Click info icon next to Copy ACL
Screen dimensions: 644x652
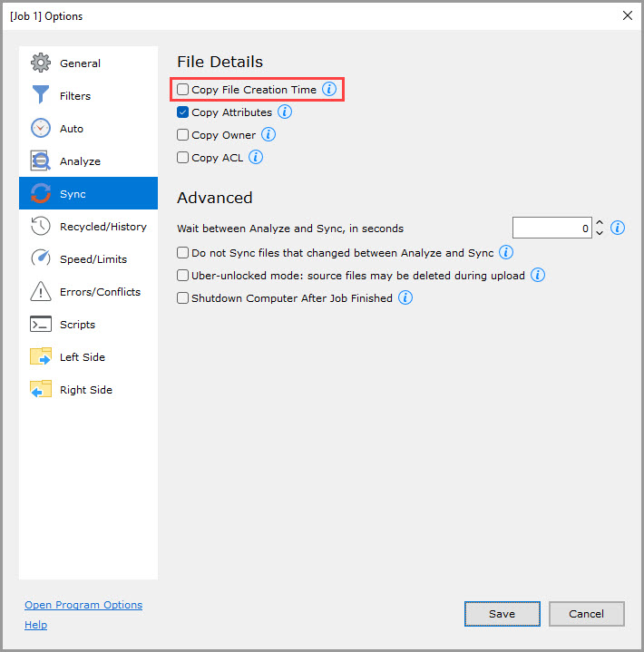click(x=256, y=157)
